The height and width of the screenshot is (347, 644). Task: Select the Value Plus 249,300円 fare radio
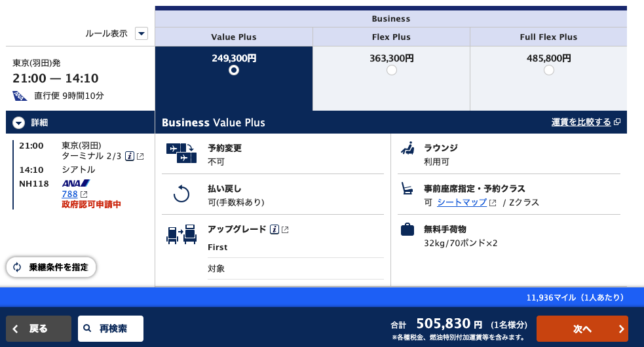point(234,70)
